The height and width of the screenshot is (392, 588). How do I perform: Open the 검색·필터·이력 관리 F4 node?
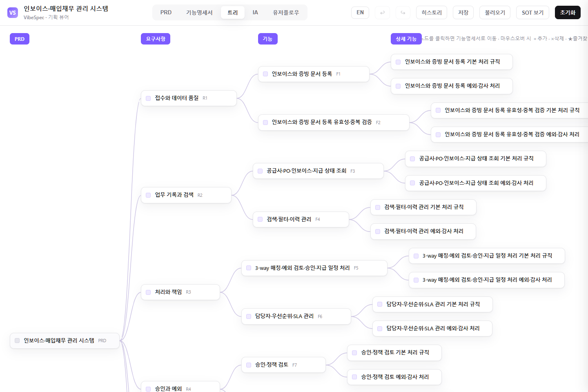301,219
